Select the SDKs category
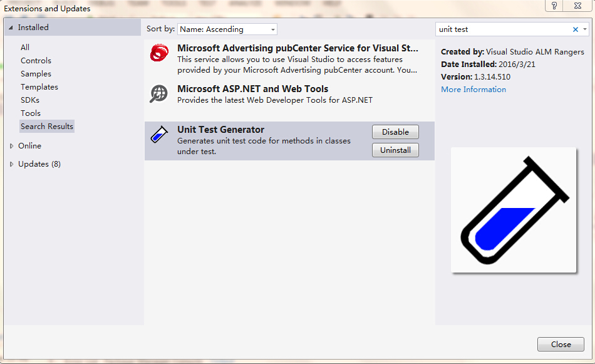This screenshot has height=364, width=595. (x=30, y=100)
